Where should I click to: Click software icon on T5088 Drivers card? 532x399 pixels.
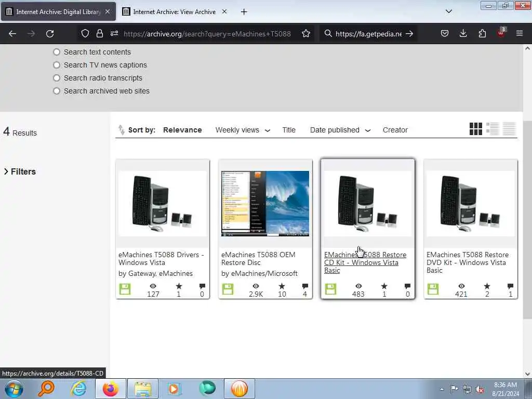tap(125, 289)
